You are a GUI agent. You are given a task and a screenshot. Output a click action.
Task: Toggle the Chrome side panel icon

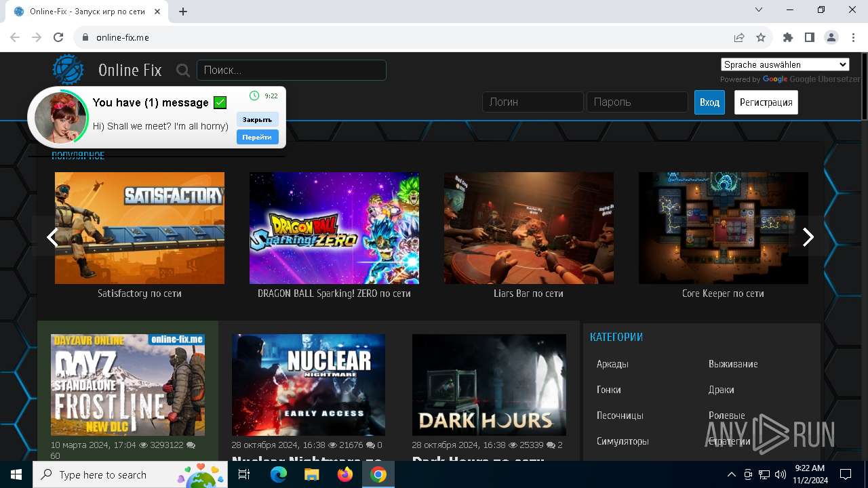(x=810, y=37)
